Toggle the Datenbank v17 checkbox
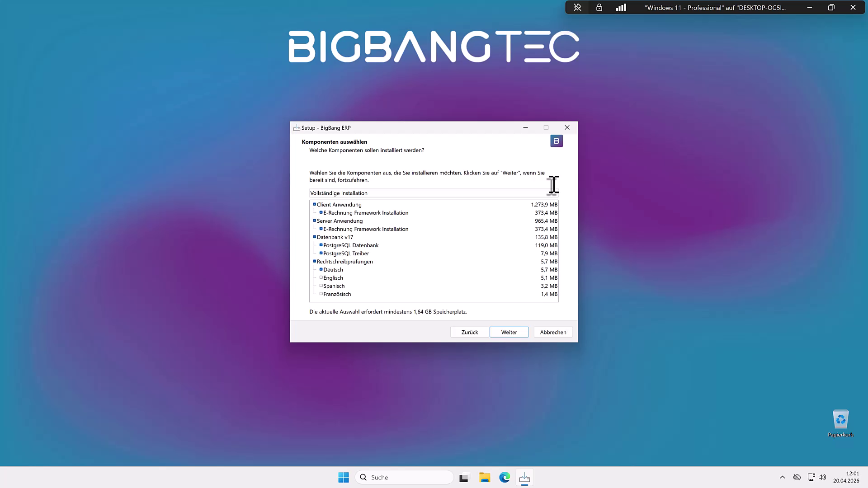 (x=315, y=237)
